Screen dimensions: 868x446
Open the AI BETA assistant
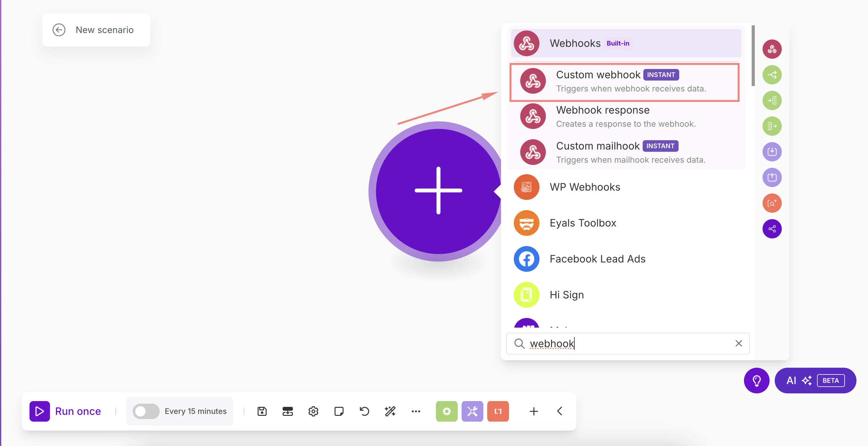click(815, 381)
